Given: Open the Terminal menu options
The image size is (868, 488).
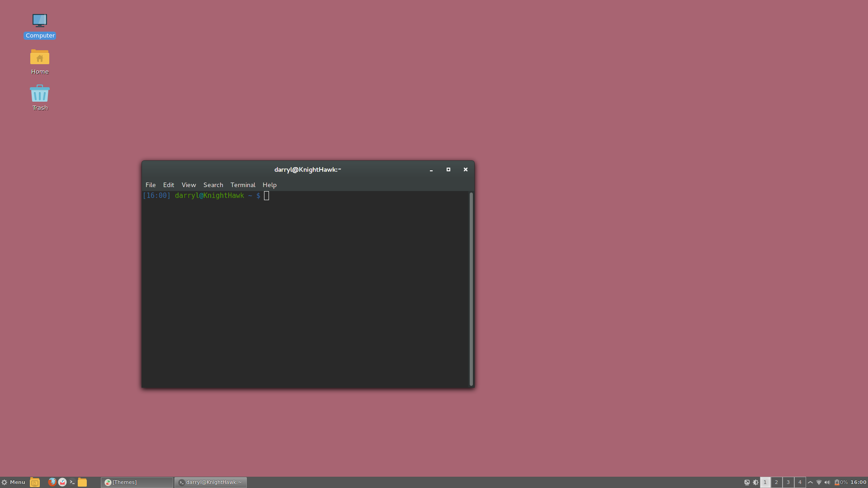Looking at the screenshot, I should tap(243, 184).
